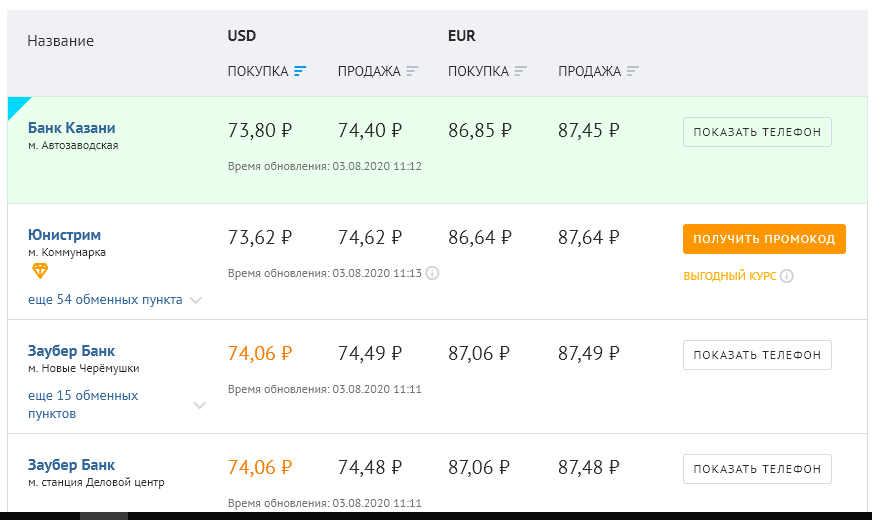872x520 pixels.
Task: Sort by USD Покупка sort icon
Action: [300, 71]
